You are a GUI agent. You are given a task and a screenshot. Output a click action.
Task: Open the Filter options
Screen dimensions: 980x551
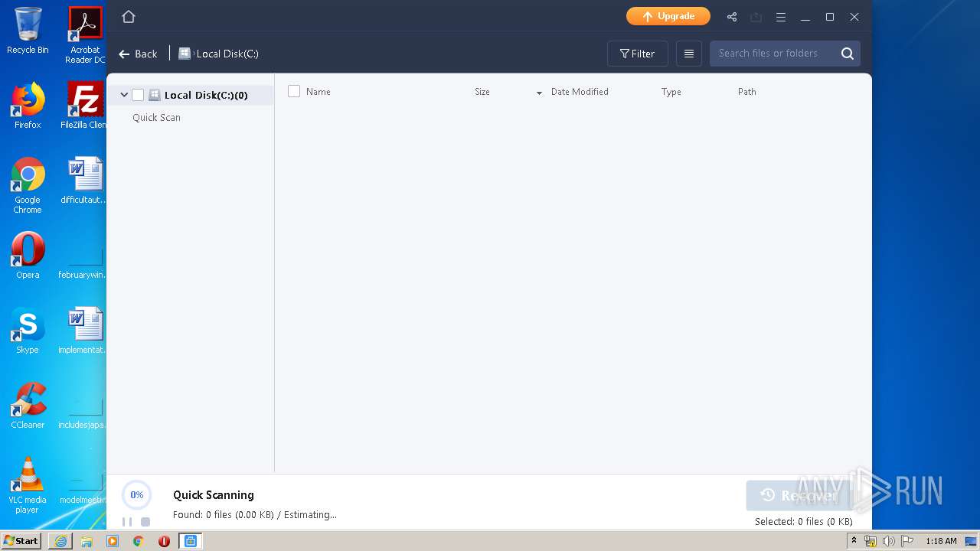pyautogui.click(x=638, y=54)
